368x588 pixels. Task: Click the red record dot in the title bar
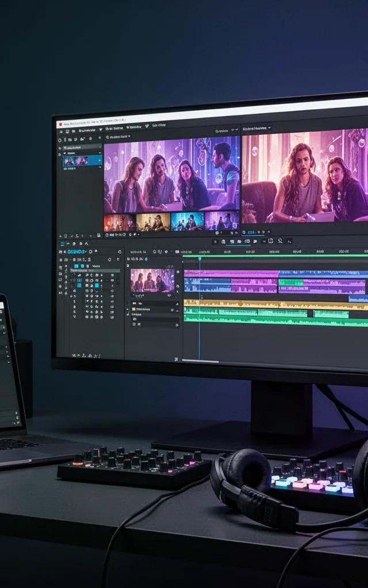pos(60,123)
